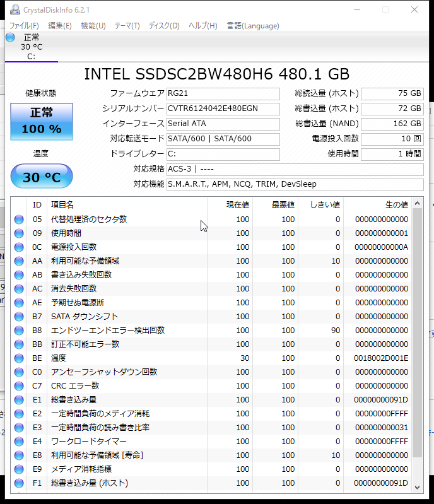Click the blue status icon for attribute F1
The image size is (434, 504).
pyautogui.click(x=19, y=483)
